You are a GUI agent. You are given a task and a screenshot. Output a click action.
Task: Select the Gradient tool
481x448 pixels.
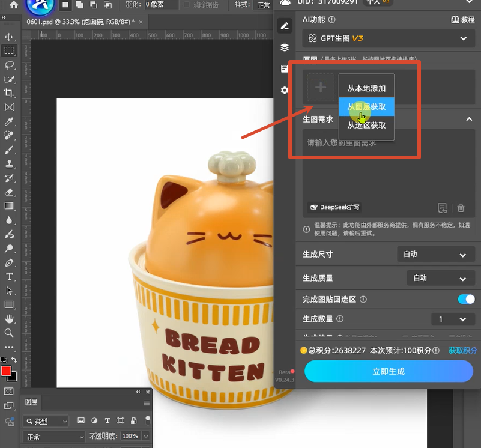pos(9,206)
